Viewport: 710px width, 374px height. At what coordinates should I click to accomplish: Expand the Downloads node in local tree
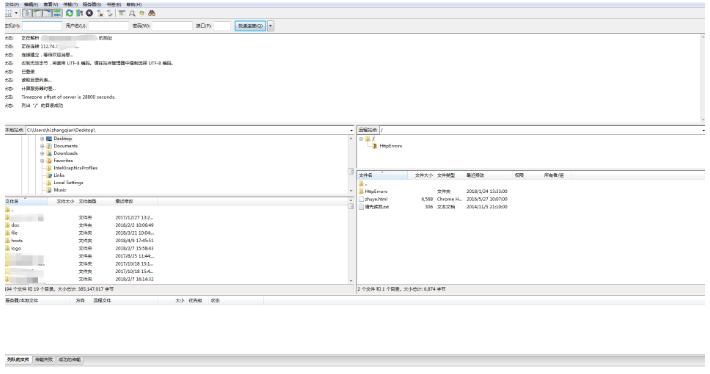click(x=42, y=153)
